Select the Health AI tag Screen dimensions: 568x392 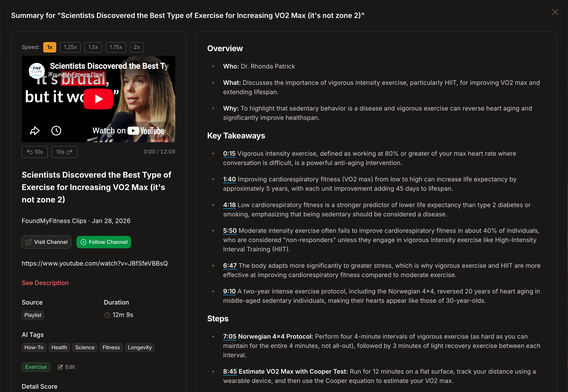click(59, 347)
